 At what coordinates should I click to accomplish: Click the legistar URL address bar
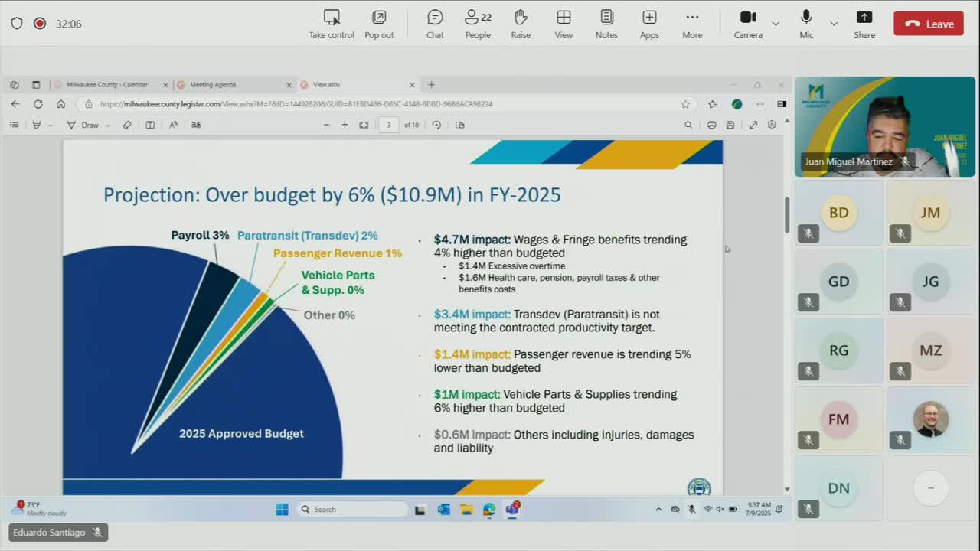click(296, 104)
